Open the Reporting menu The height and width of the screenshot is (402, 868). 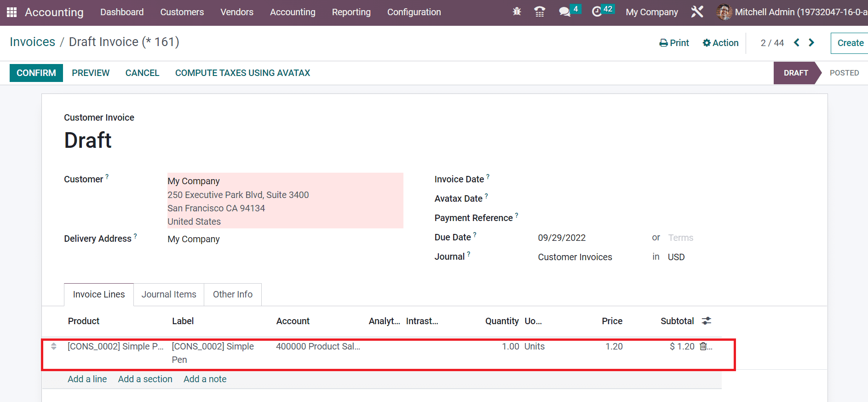click(x=351, y=12)
